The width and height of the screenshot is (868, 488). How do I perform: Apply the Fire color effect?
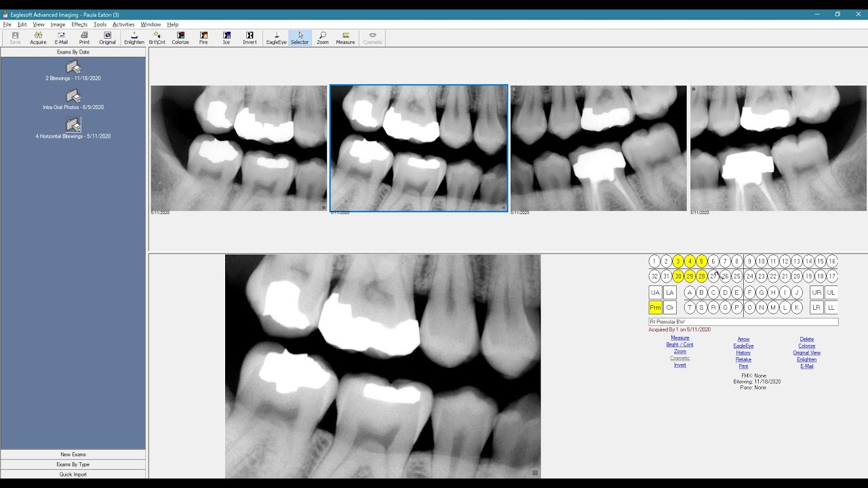pyautogui.click(x=203, y=38)
